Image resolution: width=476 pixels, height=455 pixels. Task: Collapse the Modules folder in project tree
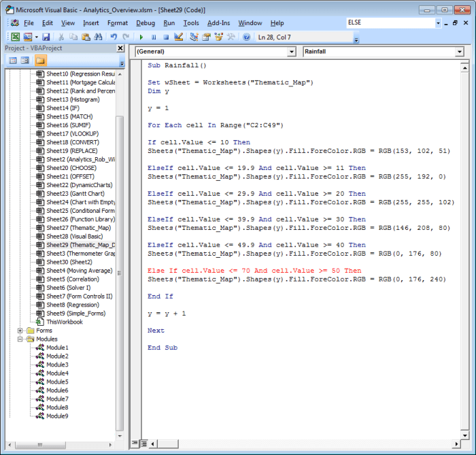coord(20,339)
